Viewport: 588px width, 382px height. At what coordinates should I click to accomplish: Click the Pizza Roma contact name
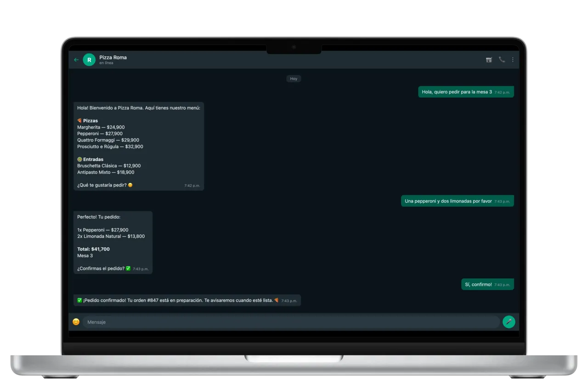point(113,57)
